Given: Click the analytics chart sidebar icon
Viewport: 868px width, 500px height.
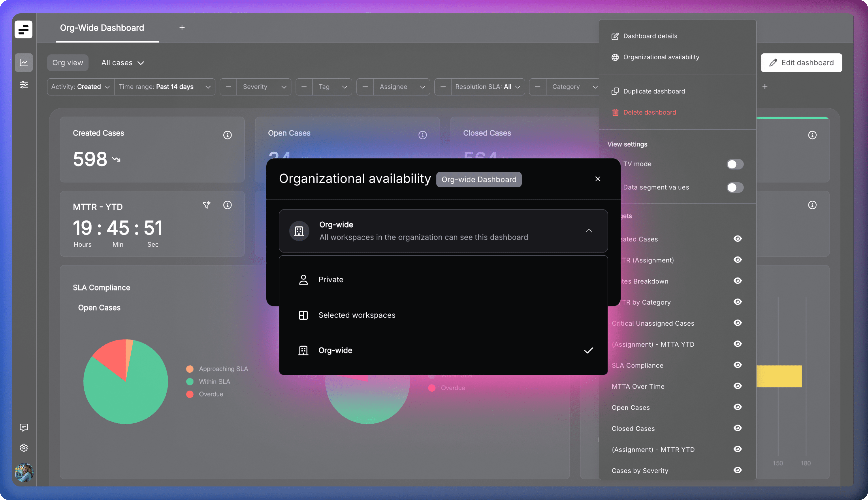Looking at the screenshot, I should click(24, 62).
